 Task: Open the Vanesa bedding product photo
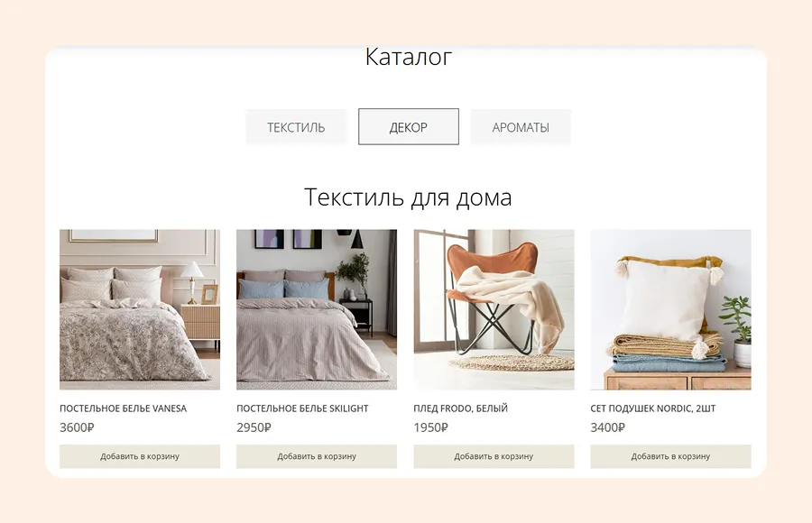[140, 309]
